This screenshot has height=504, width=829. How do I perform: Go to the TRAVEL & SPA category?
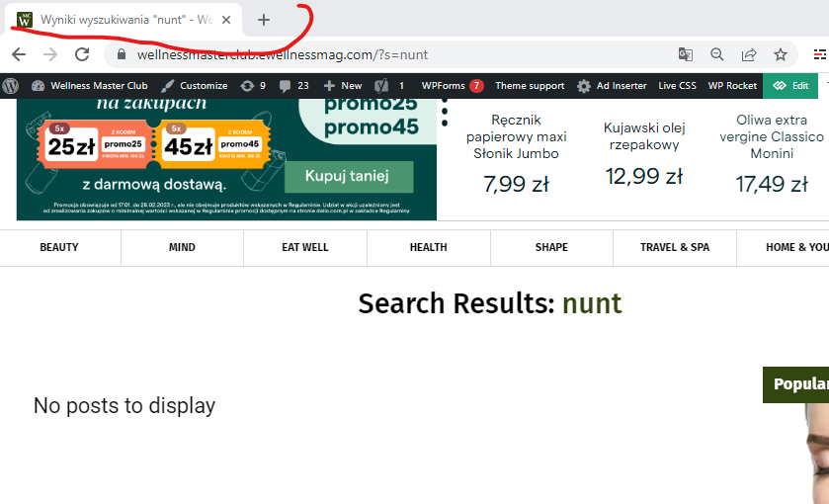tap(675, 247)
